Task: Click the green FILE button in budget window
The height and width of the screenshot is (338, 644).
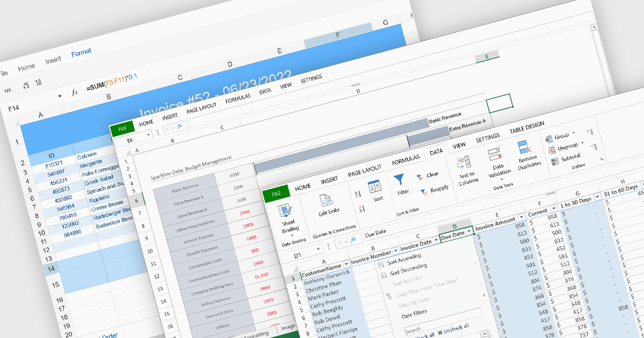Action: click(121, 130)
